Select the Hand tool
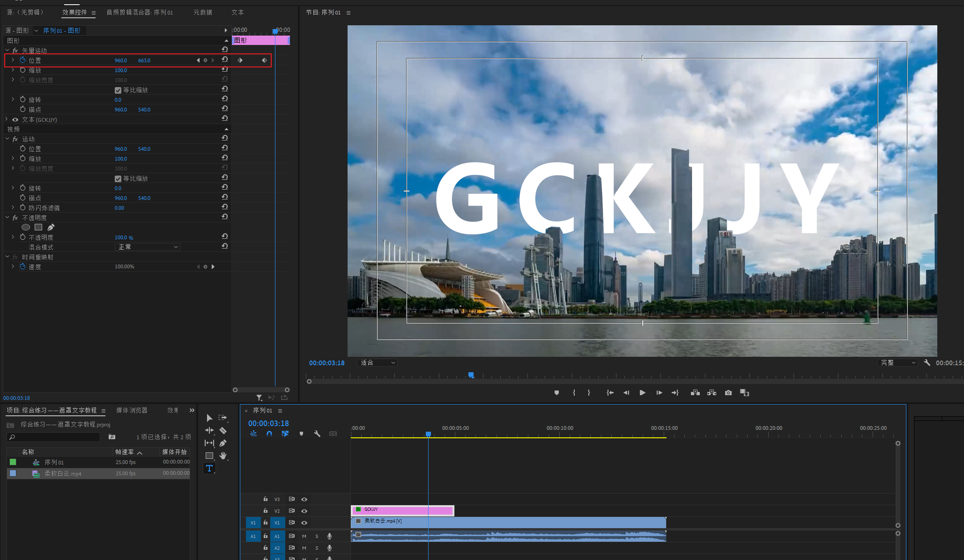 tap(223, 456)
